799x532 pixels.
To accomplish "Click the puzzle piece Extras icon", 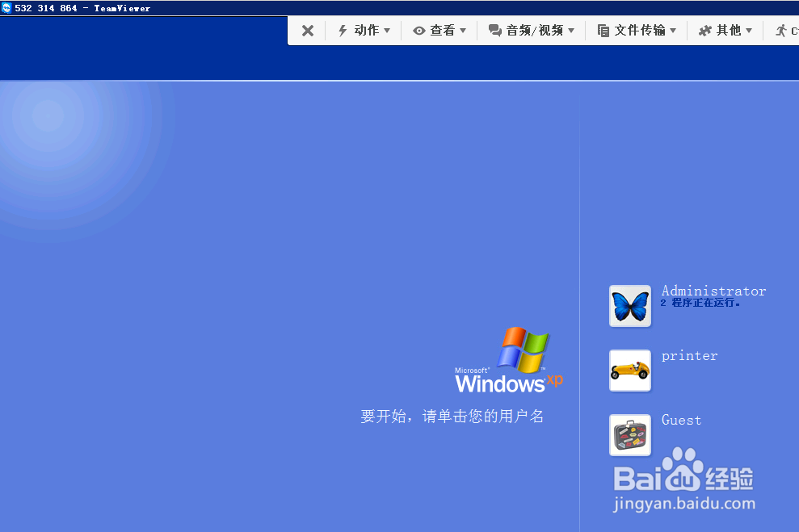I will 704,31.
